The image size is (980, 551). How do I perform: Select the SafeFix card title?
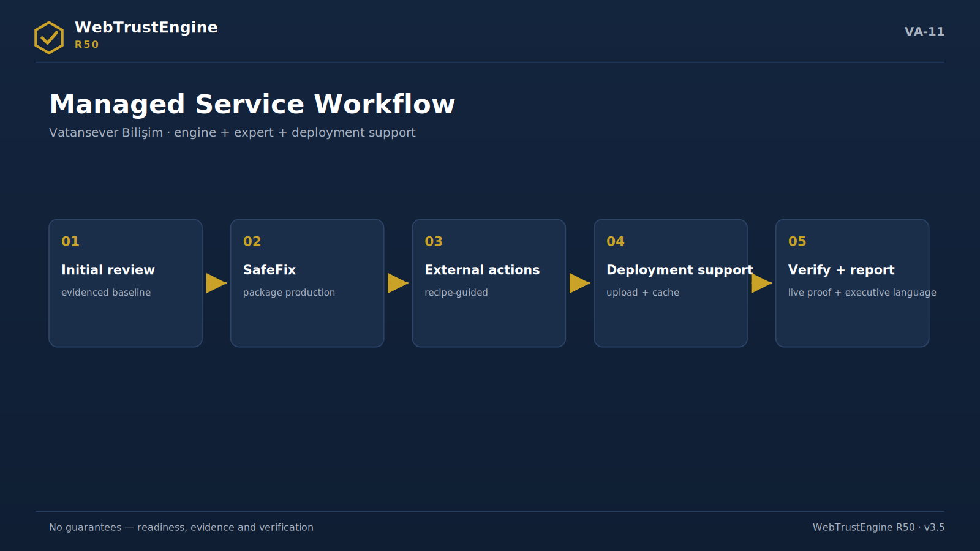click(x=269, y=270)
